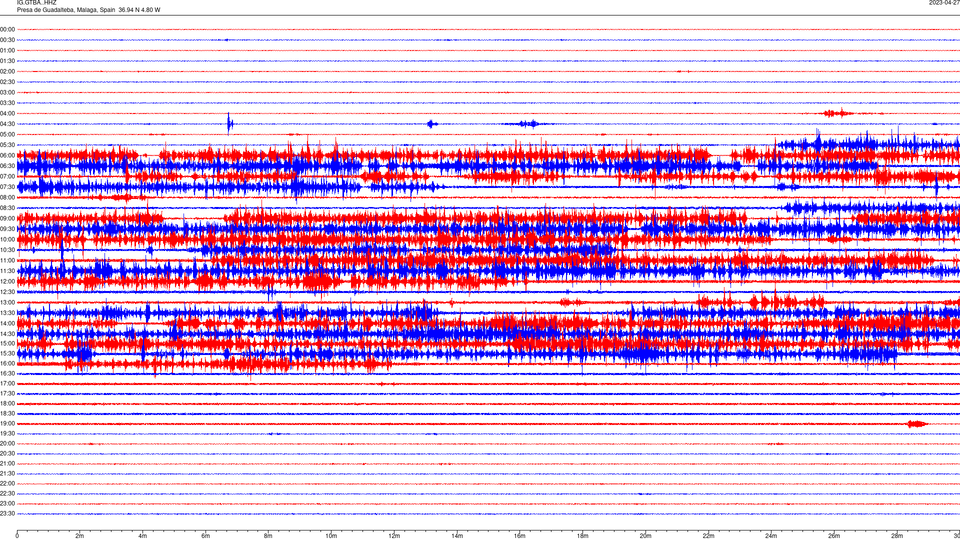Click the 2m tick on the time axis
The image size is (960, 540).
(80, 536)
